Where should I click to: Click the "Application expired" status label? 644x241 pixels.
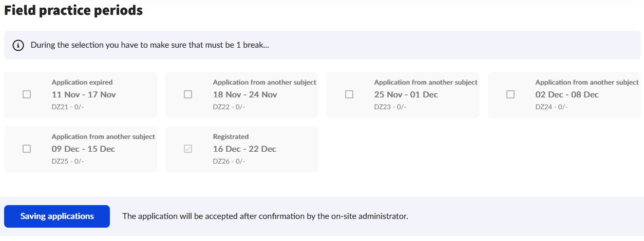tap(82, 82)
